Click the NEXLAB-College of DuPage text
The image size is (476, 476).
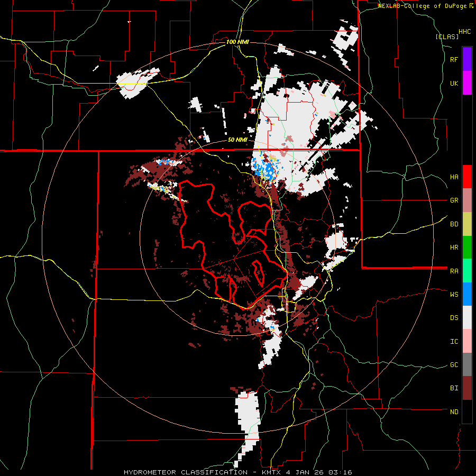click(422, 6)
